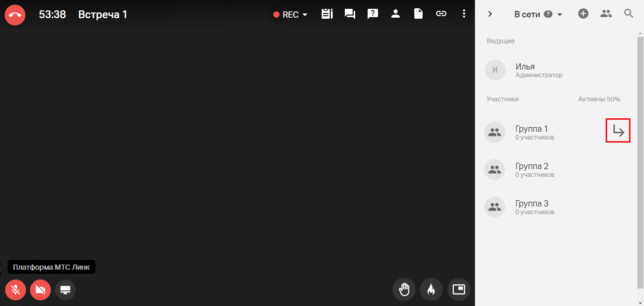This screenshot has width=644, height=306.
Task: Open the three-dot more options menu
Action: tap(464, 14)
